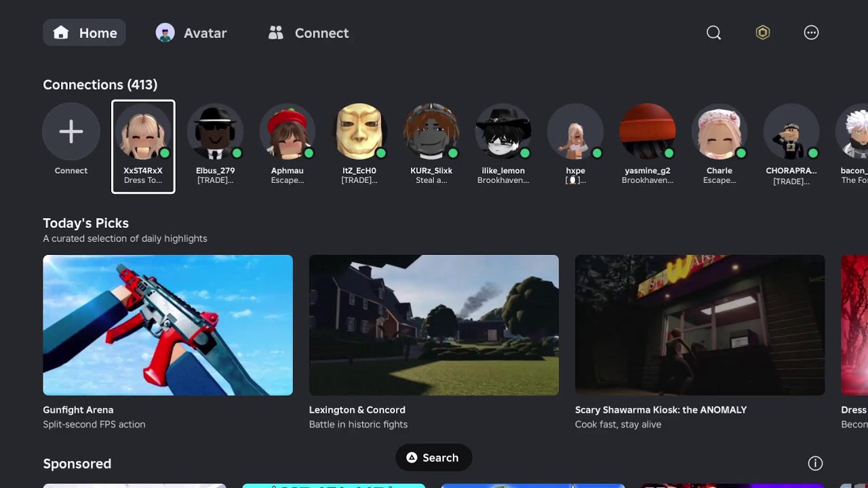Click the "XxST4RxX" username label

click(143, 171)
